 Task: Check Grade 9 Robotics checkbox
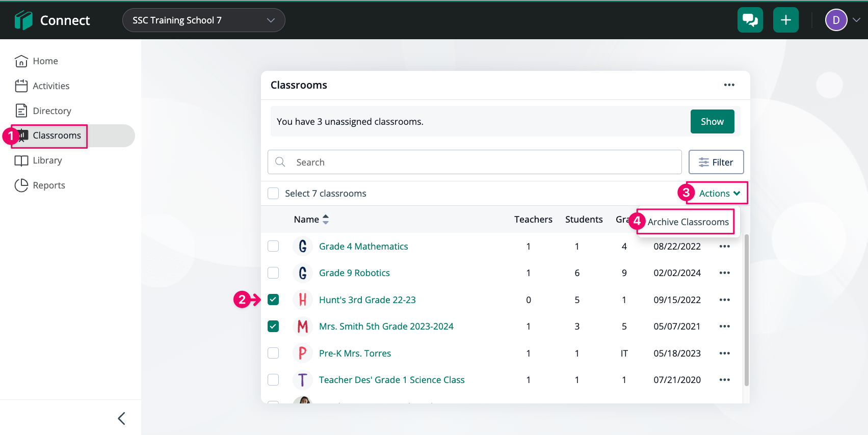273,273
